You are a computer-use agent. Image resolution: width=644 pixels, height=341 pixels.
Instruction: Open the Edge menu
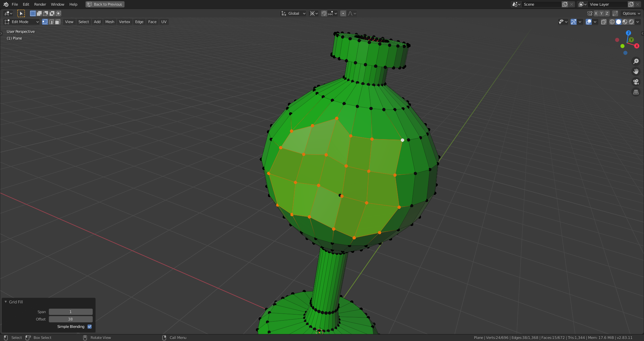click(139, 22)
